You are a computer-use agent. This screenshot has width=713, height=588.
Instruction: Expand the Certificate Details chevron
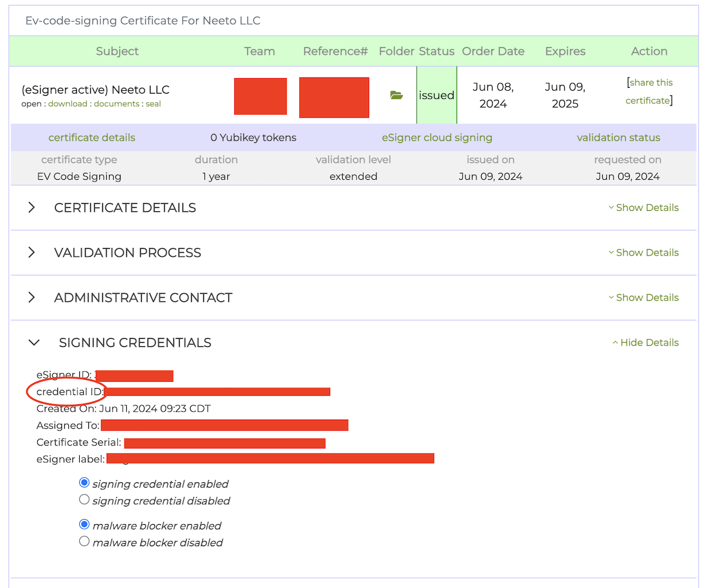[32, 208]
